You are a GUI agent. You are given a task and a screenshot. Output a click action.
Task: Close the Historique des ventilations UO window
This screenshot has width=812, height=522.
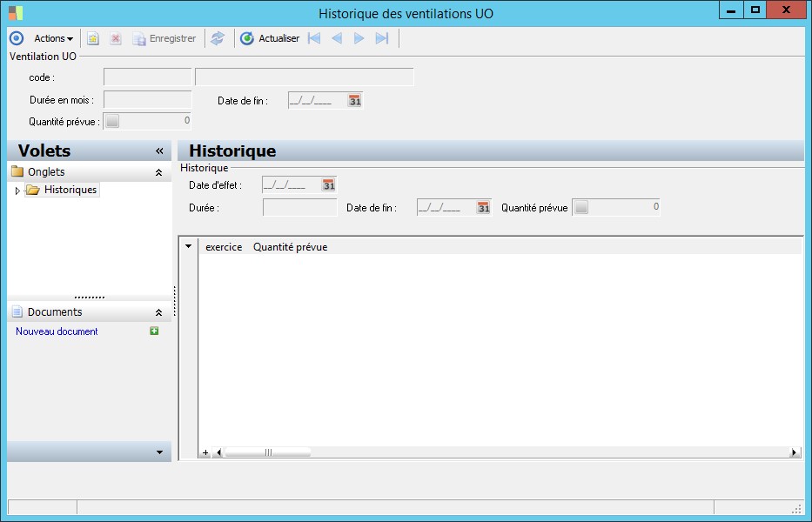click(x=786, y=10)
